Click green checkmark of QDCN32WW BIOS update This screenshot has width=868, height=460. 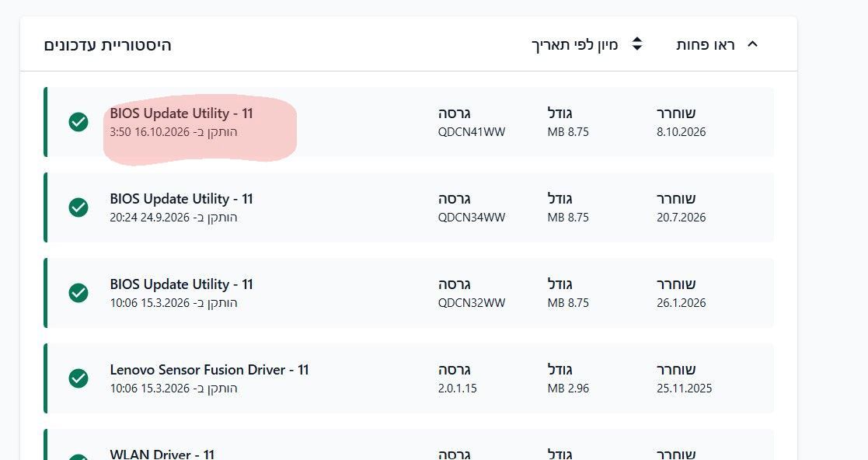(x=78, y=293)
